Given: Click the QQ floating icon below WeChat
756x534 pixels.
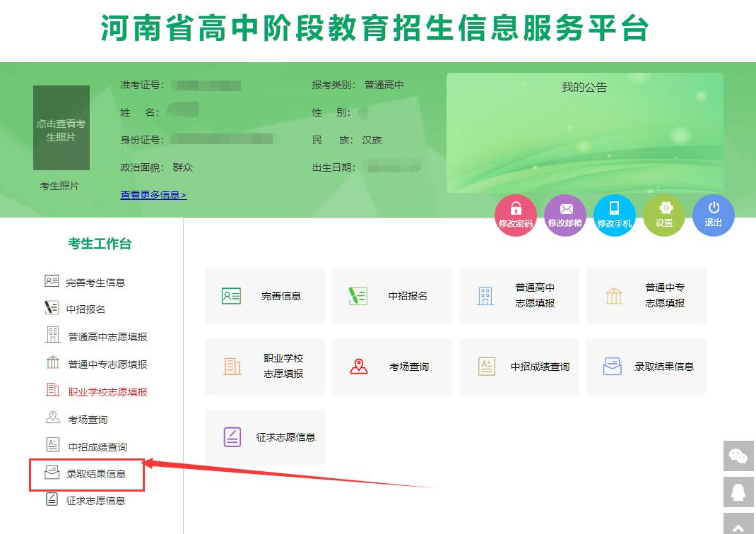Looking at the screenshot, I should click(x=738, y=492).
